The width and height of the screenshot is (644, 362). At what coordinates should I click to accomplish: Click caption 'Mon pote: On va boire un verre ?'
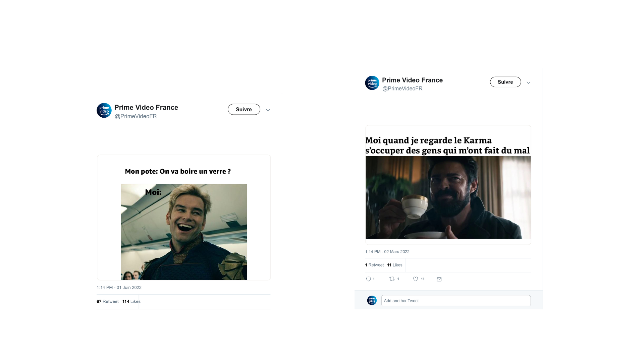[178, 171]
